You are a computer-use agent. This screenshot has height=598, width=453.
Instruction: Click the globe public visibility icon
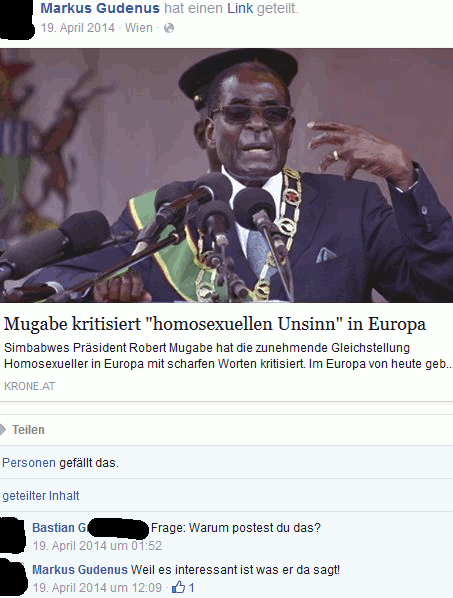(169, 28)
